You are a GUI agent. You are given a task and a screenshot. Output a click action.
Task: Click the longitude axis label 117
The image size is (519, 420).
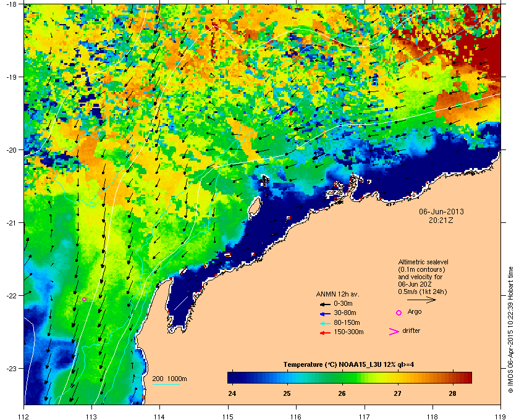coord(365,417)
